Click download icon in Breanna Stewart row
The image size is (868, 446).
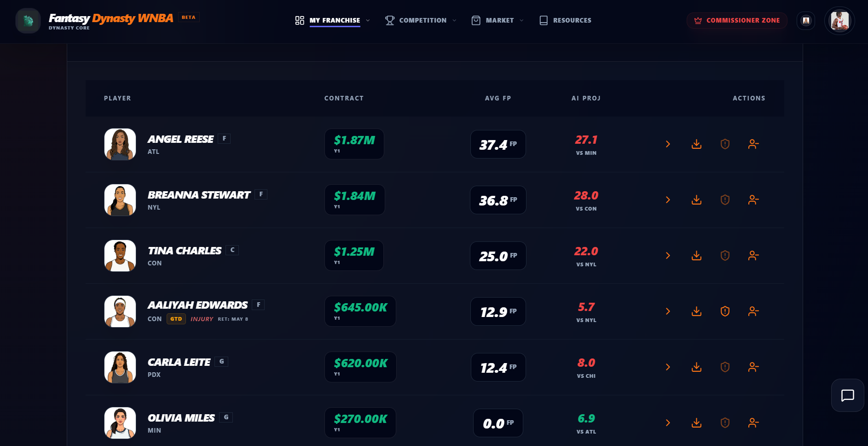pyautogui.click(x=697, y=200)
